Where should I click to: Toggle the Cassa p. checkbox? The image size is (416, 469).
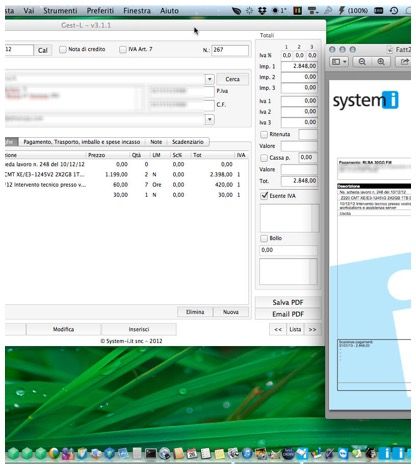click(x=264, y=158)
